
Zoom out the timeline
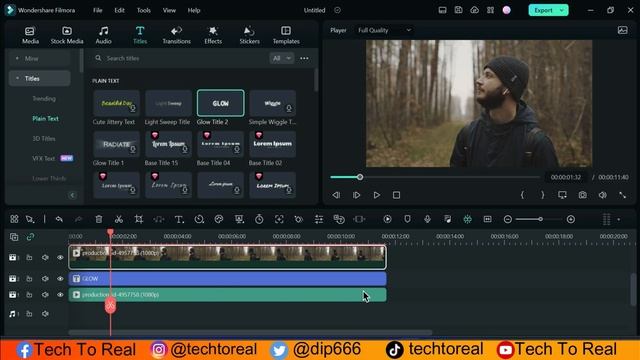tap(508, 219)
